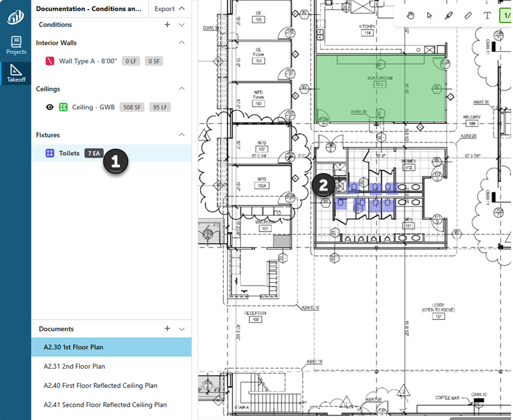Screen dimensions: 513x420
Task: Open the A2.30 1st Floor Plan document
Action: click(x=111, y=347)
